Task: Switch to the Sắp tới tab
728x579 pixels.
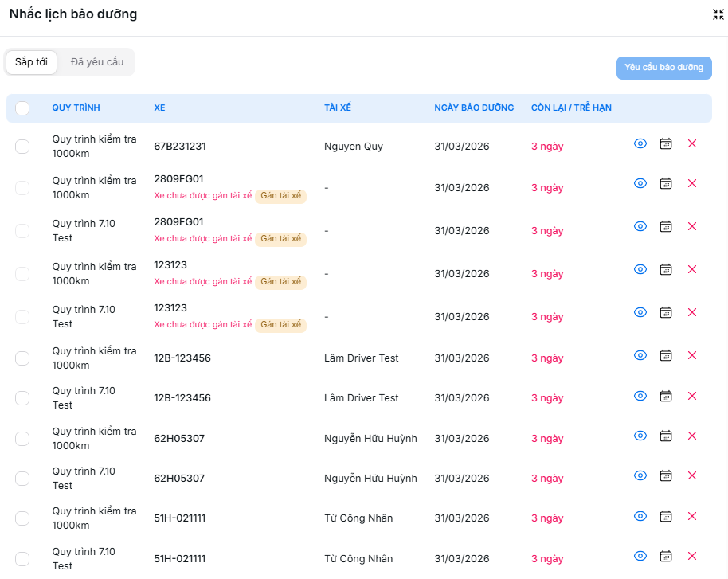Action: pos(31,62)
